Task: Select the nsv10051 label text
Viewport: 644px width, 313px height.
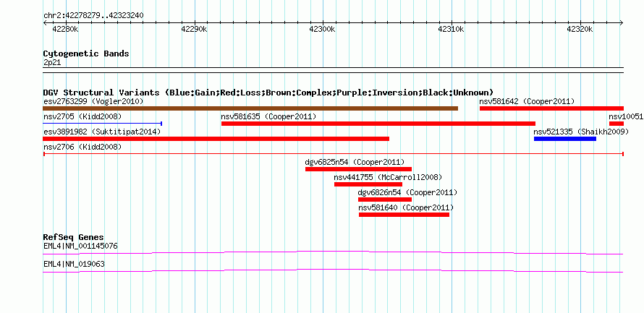Action: coord(626,116)
